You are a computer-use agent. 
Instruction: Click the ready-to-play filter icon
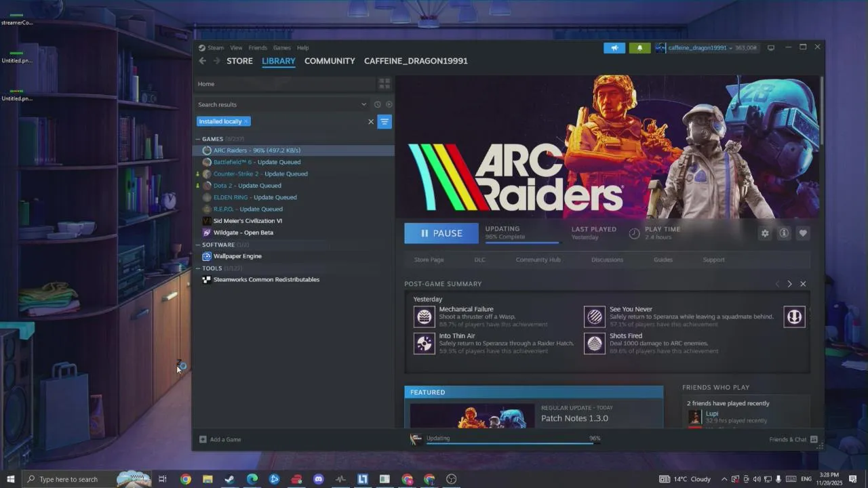pyautogui.click(x=389, y=104)
